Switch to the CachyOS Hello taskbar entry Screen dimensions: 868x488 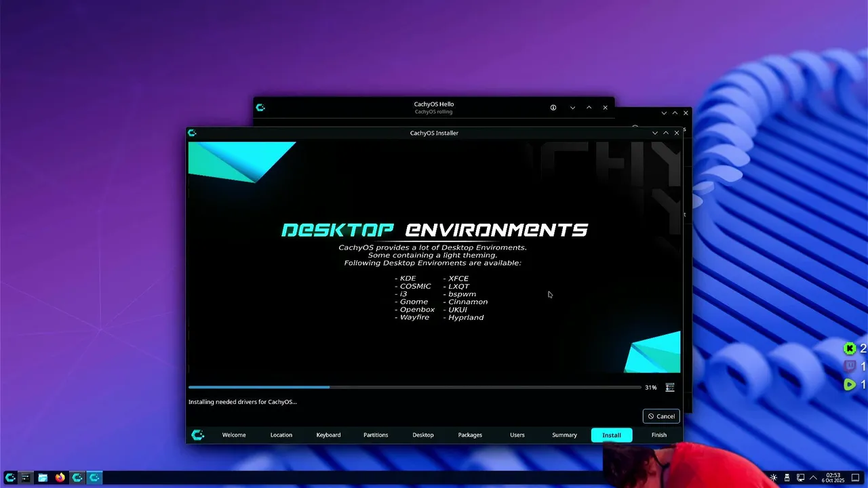coord(77,478)
